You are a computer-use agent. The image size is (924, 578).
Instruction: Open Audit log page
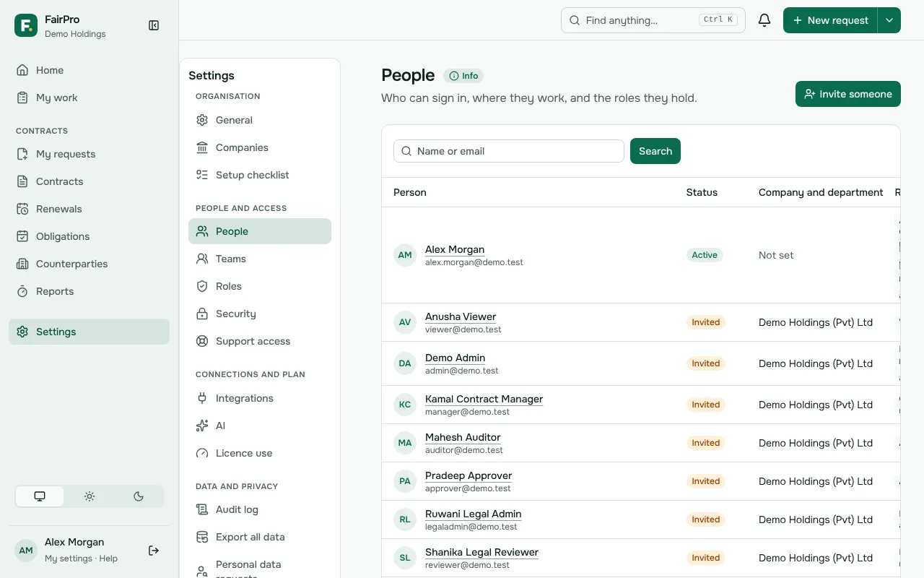click(260, 509)
